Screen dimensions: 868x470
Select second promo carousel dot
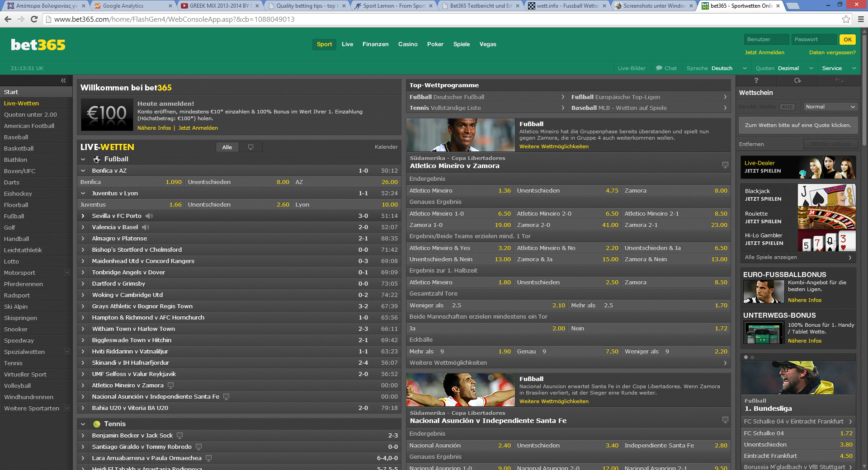click(x=752, y=357)
